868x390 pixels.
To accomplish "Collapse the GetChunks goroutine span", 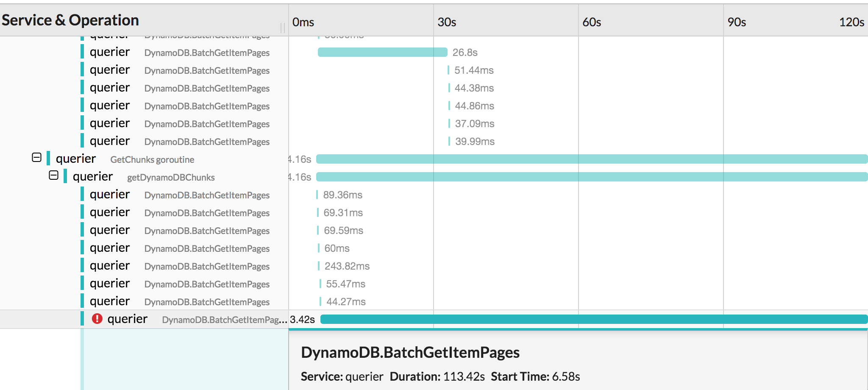I will coord(37,158).
